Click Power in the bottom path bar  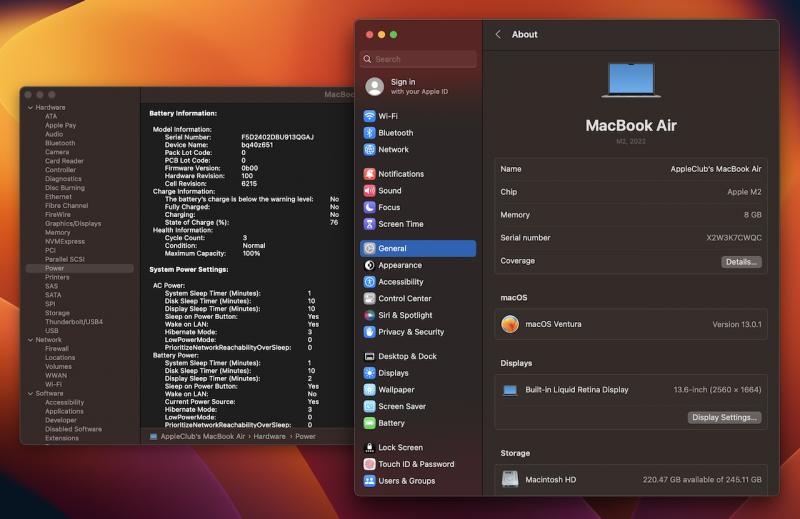click(x=305, y=436)
